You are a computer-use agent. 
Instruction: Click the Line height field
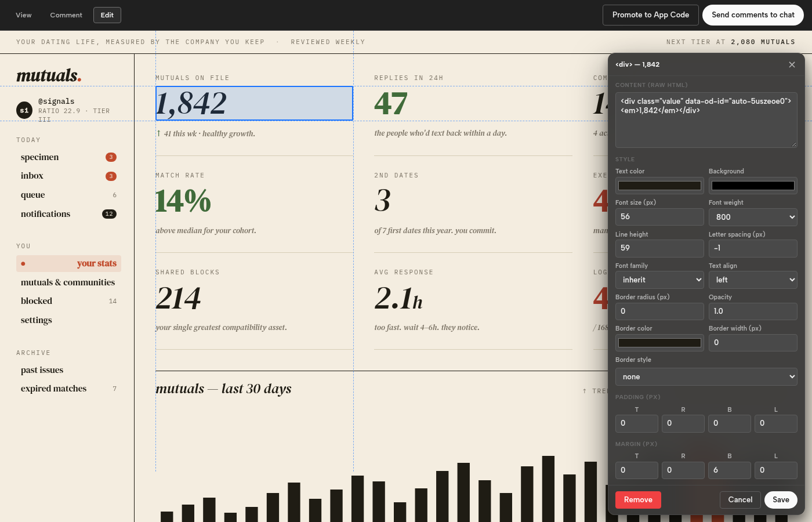(x=659, y=248)
